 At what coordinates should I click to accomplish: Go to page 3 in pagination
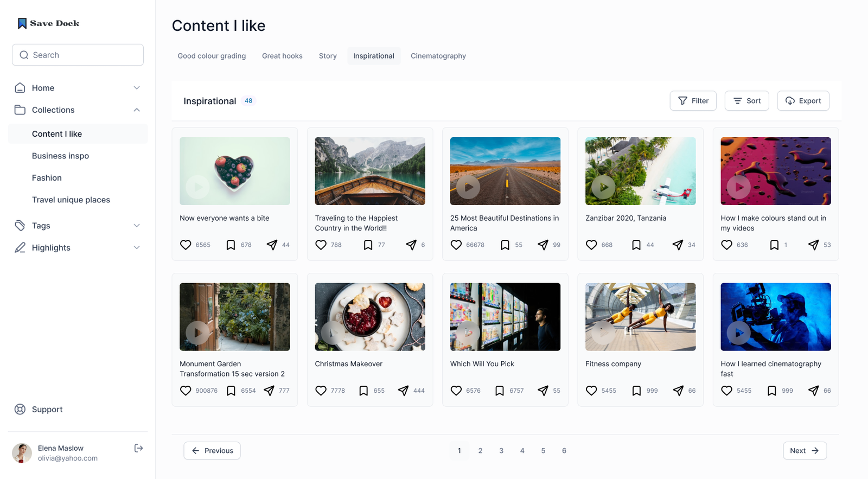tap(501, 451)
